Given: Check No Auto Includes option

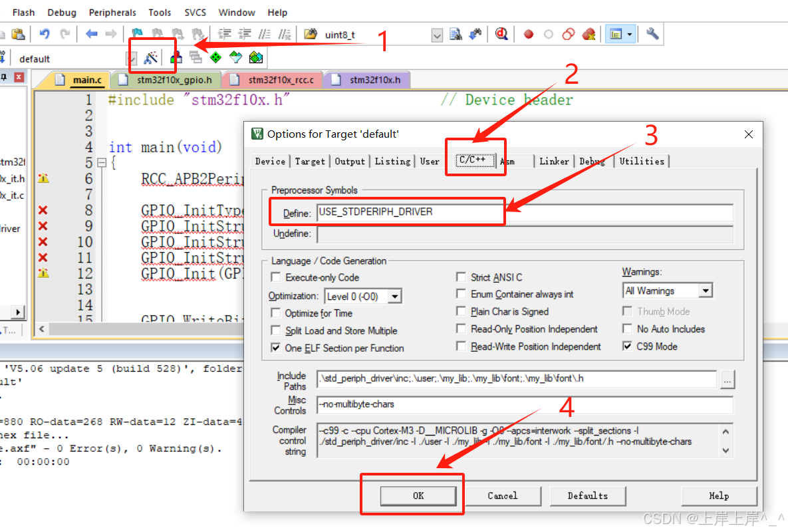Looking at the screenshot, I should click(x=627, y=329).
